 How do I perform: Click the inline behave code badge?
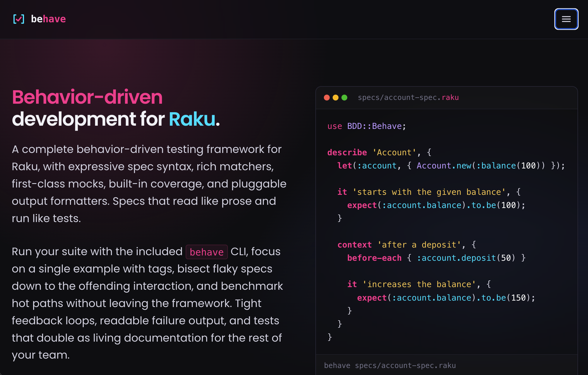pyautogui.click(x=207, y=252)
